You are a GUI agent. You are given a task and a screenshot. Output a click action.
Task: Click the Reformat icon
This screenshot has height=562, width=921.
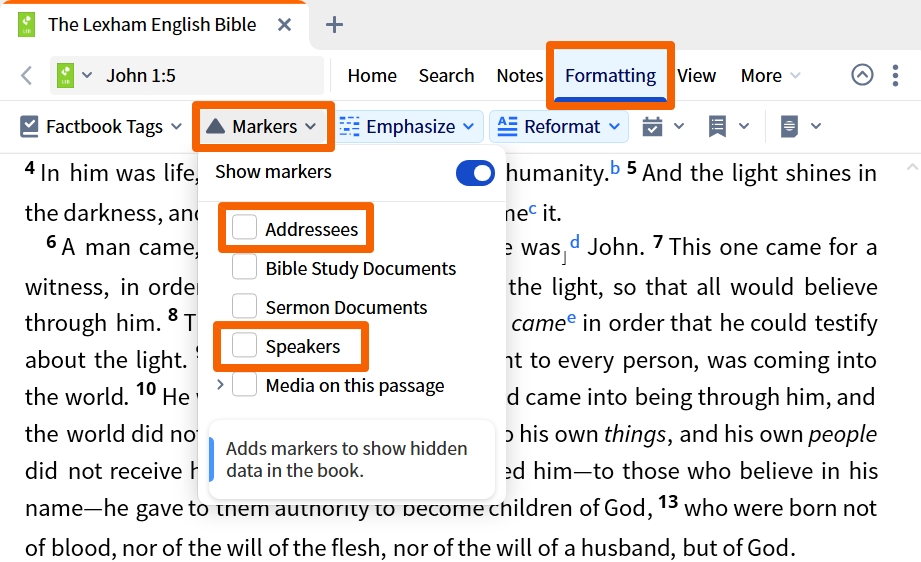tap(507, 126)
